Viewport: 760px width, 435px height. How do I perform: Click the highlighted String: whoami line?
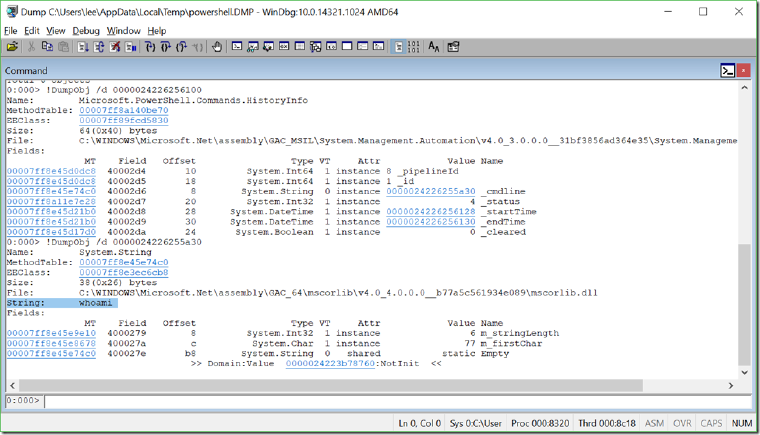[62, 303]
